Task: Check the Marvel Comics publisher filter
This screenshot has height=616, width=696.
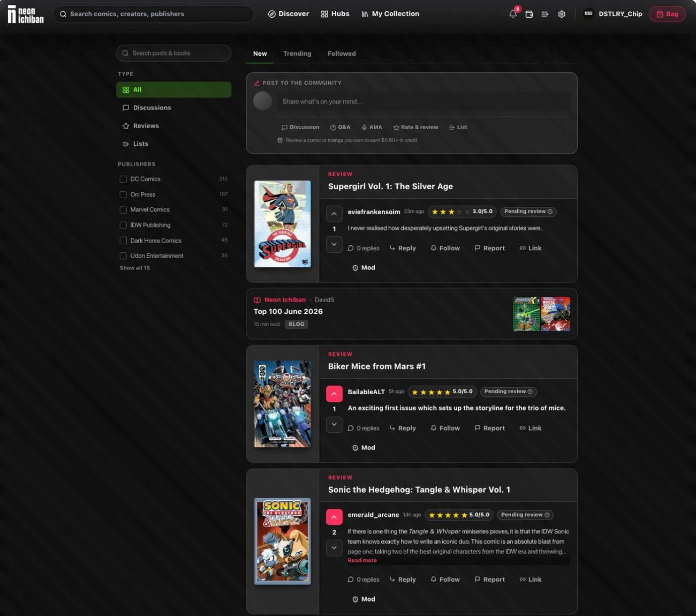Action: pyautogui.click(x=123, y=209)
